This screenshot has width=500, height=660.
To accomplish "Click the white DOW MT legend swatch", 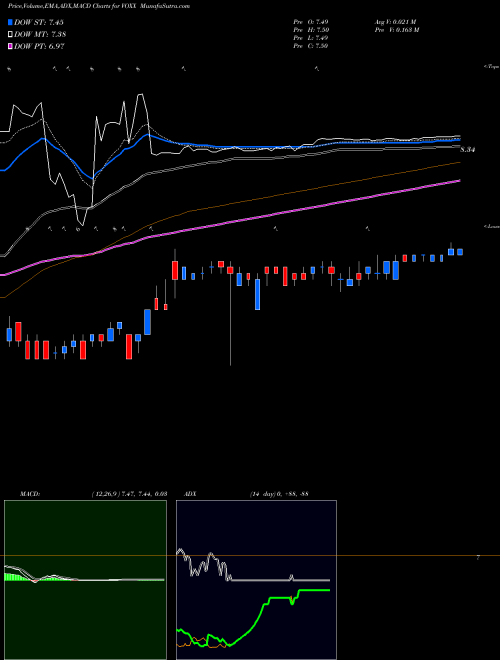I will [10, 34].
